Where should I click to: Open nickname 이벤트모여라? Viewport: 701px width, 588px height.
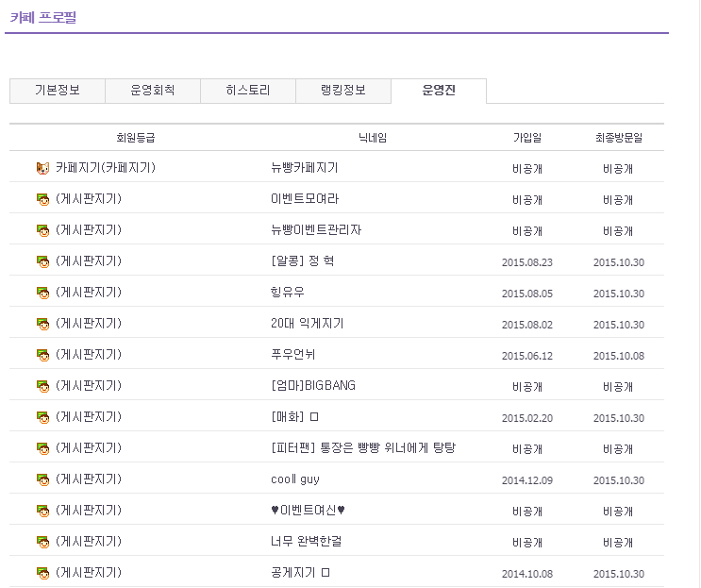click(x=305, y=199)
